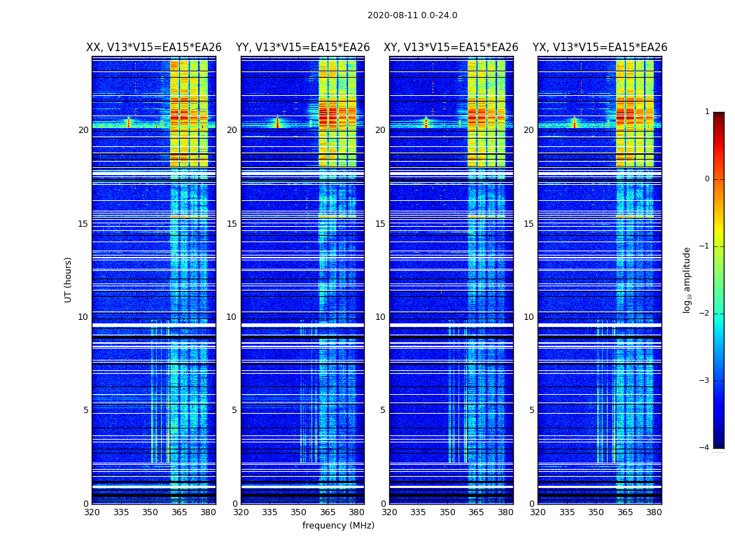Select the YY polarization panel title
Image resolution: width=735 pixels, height=560 pixels.
coord(302,48)
